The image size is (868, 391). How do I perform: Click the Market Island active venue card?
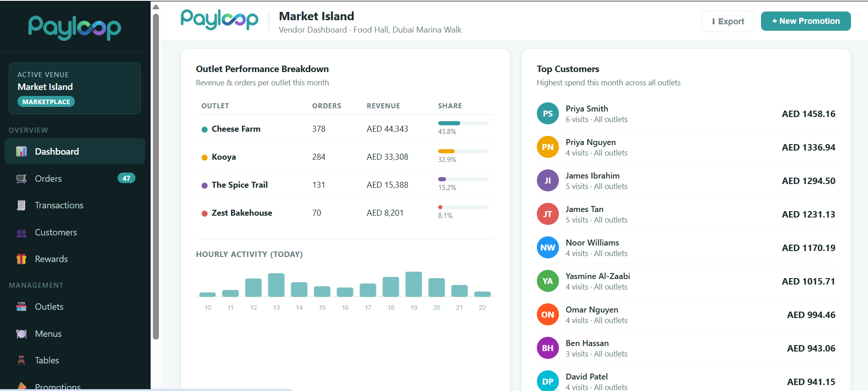click(x=75, y=88)
